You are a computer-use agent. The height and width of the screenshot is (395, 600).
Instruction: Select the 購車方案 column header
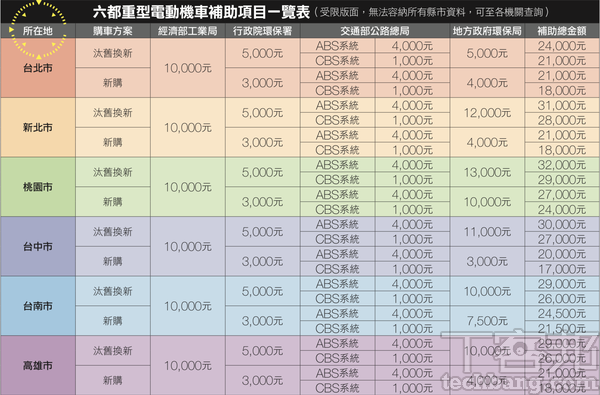(112, 31)
